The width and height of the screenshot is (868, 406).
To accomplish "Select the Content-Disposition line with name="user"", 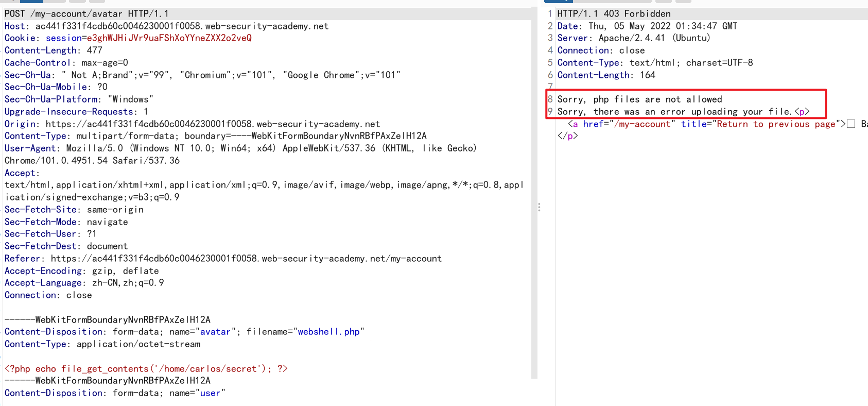I will click(x=115, y=393).
